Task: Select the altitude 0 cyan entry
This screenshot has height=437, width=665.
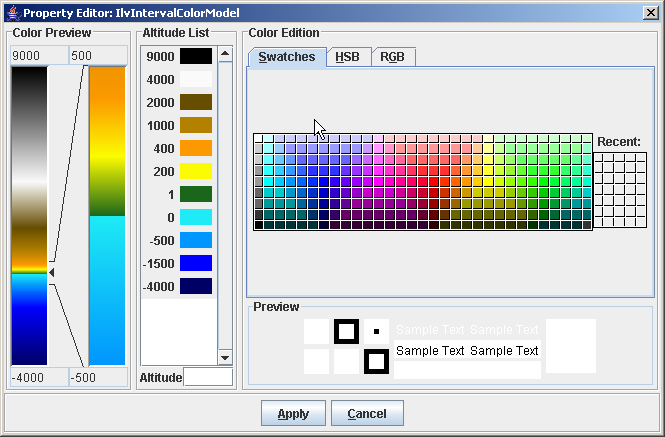Action: pos(195,218)
